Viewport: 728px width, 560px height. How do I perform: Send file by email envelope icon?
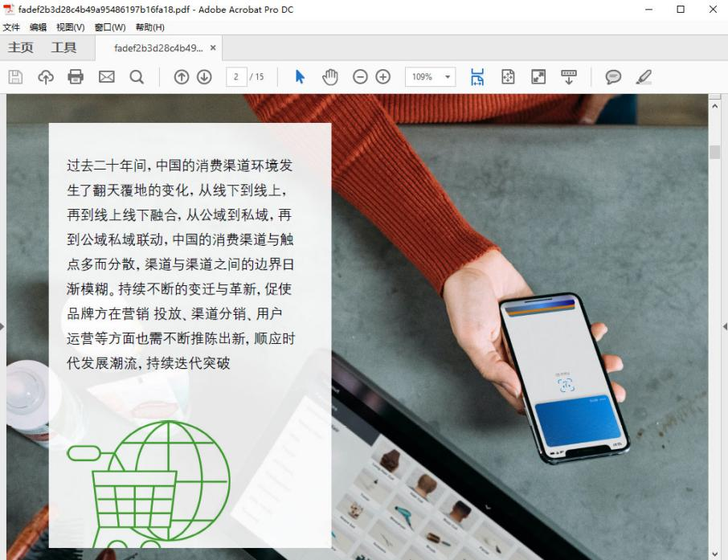pos(106,77)
